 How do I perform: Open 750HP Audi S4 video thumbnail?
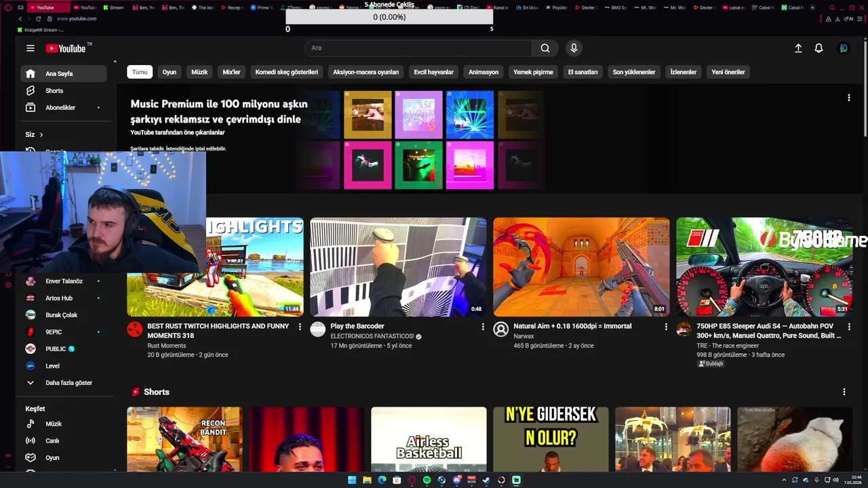(x=764, y=267)
